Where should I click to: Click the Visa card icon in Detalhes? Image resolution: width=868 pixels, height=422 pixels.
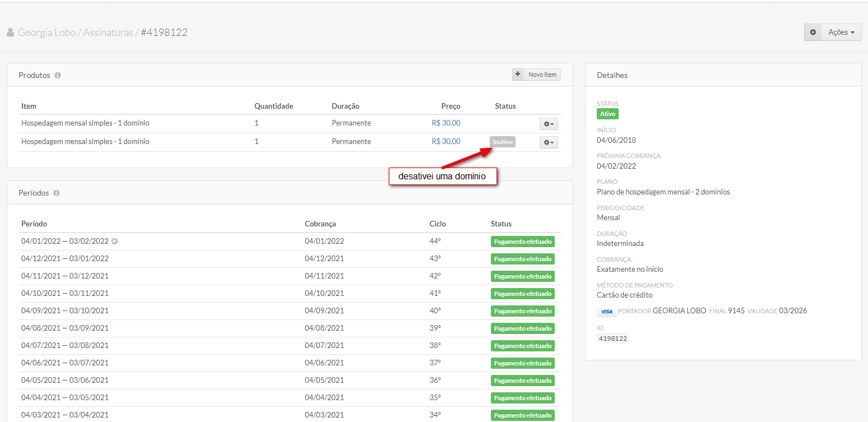coord(606,311)
